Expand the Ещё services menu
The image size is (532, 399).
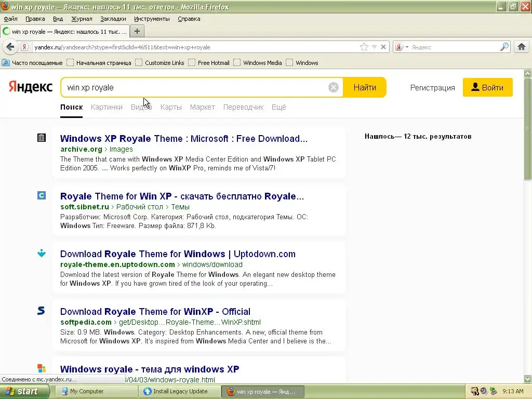(x=279, y=107)
